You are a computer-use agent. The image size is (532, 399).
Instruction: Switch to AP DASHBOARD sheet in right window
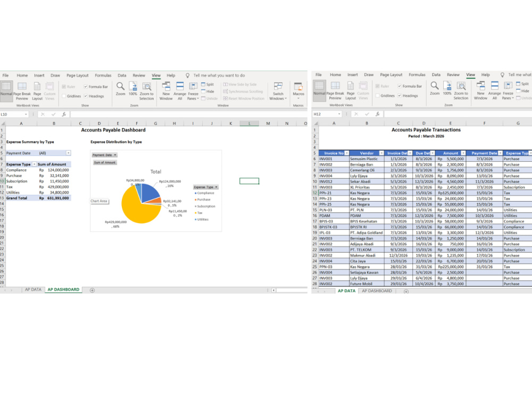(x=377, y=291)
